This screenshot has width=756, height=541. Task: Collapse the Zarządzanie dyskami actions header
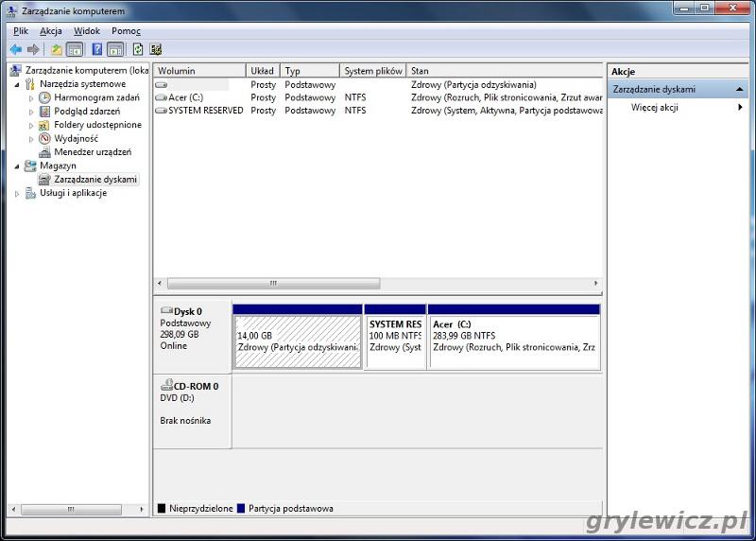tap(739, 89)
